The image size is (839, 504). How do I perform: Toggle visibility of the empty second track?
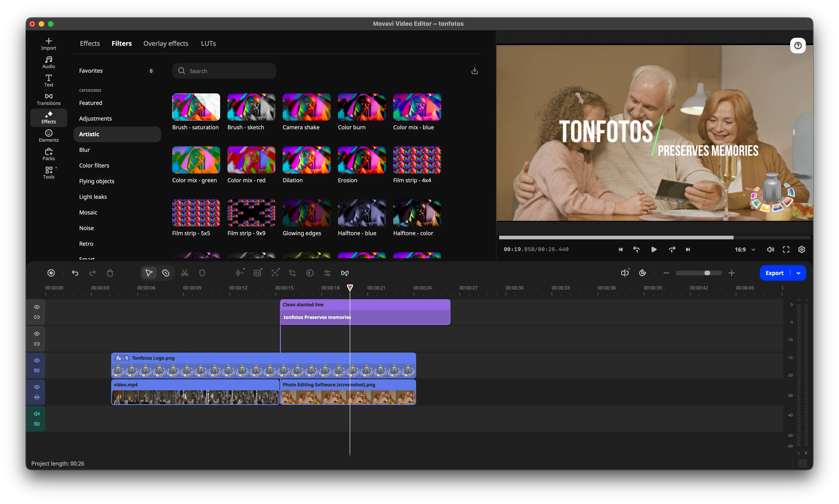(x=37, y=334)
